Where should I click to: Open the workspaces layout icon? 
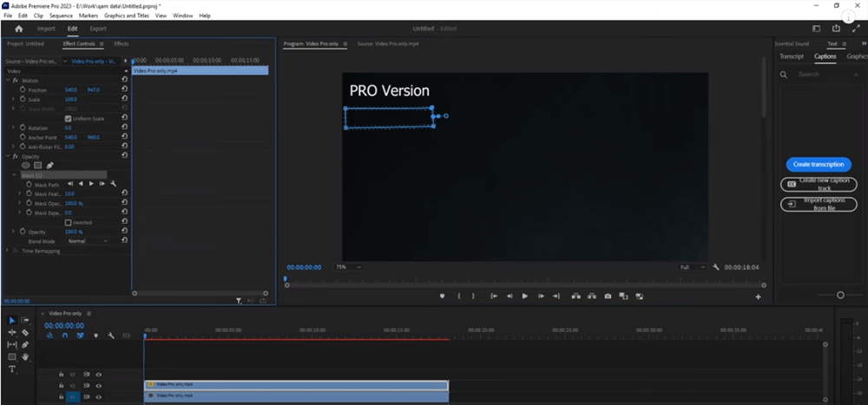(816, 29)
